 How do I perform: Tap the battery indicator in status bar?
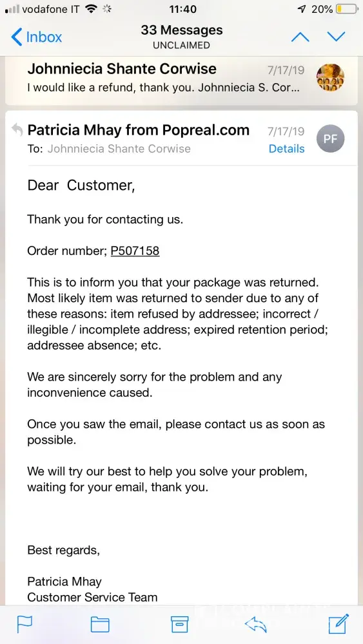[x=346, y=9]
